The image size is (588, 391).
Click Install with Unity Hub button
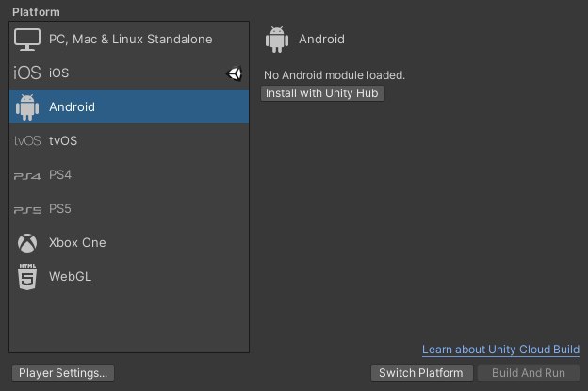322,93
